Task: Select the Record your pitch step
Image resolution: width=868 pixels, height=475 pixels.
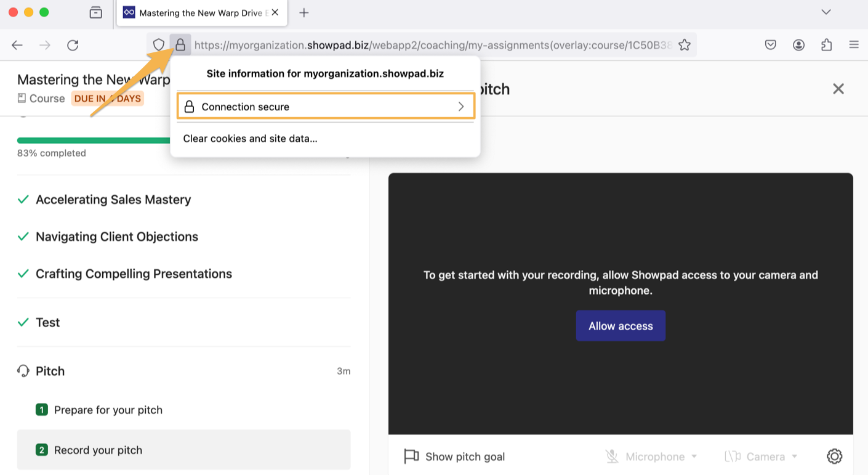Action: coord(98,450)
